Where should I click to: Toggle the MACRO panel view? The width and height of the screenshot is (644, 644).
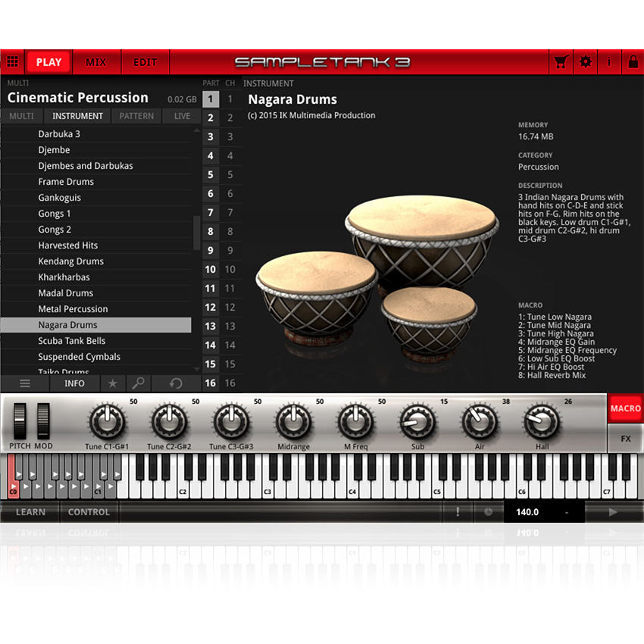tap(624, 408)
